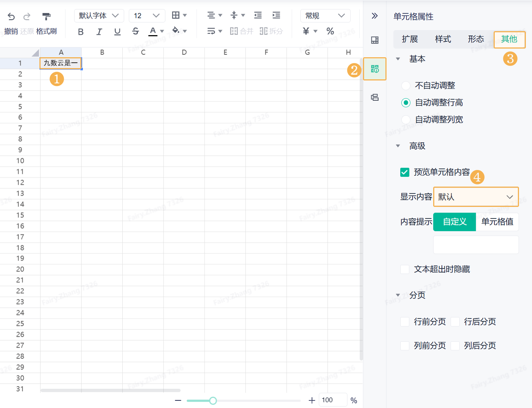
Task: Select the 自定义 content hint button
Action: click(455, 222)
